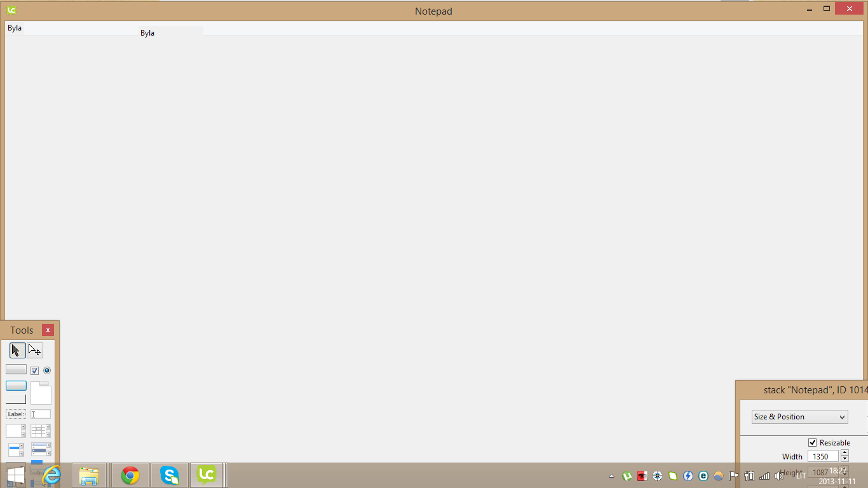Open Skype from the taskbar
The width and height of the screenshot is (868, 488).
[x=170, y=475]
